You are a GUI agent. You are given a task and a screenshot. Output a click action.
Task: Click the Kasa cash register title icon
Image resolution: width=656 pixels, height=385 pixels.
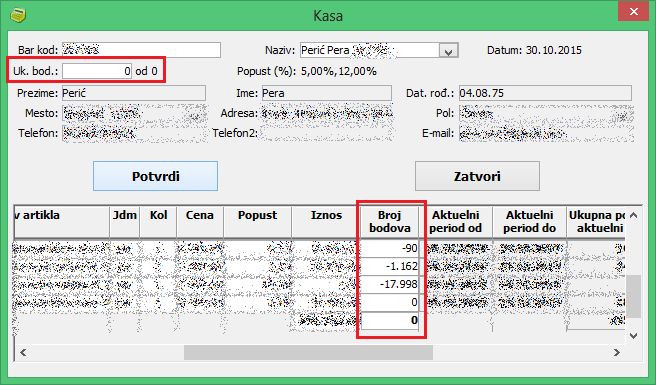(x=18, y=16)
